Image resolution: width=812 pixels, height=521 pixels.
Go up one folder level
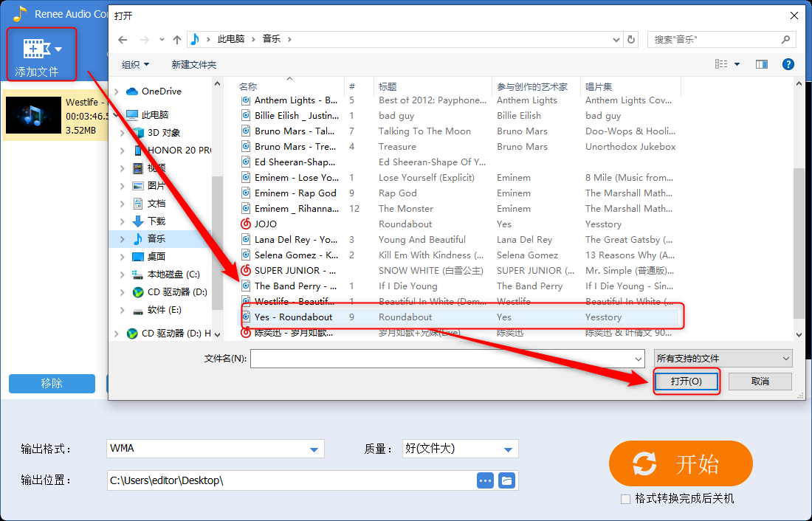(177, 39)
